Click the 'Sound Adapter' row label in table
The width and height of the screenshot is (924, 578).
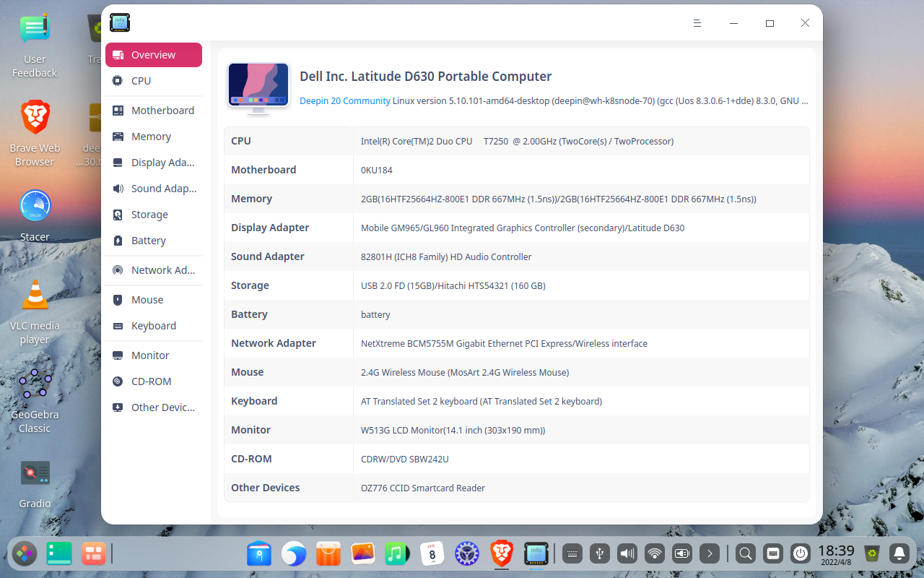click(x=268, y=256)
